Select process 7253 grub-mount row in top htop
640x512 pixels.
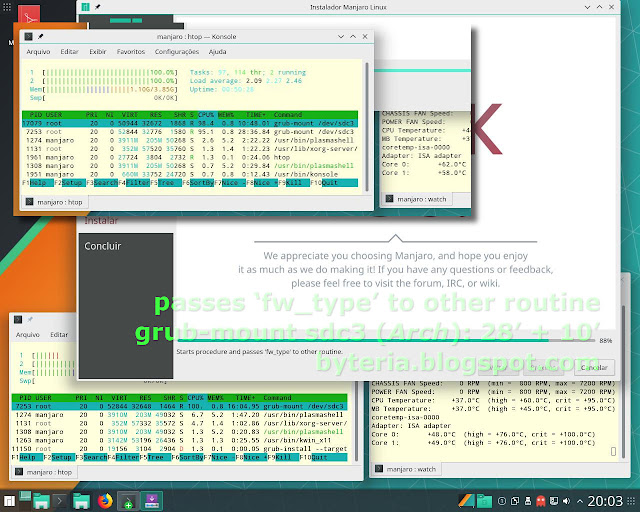pos(190,132)
